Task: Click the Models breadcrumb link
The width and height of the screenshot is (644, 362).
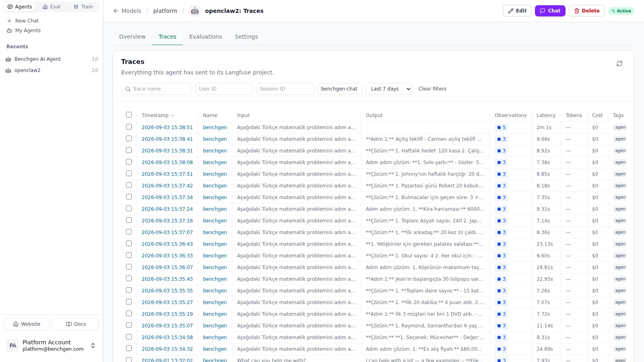Action: pyautogui.click(x=132, y=11)
